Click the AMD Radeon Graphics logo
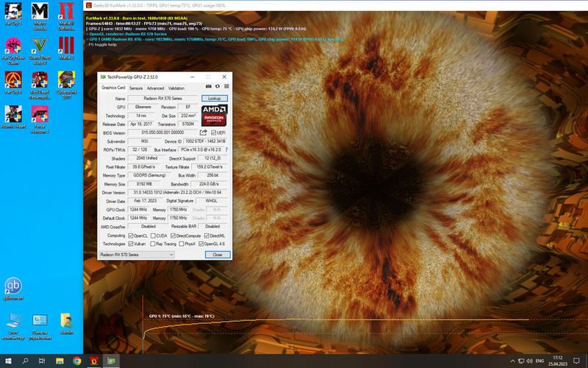The image size is (588, 368). pos(214,115)
